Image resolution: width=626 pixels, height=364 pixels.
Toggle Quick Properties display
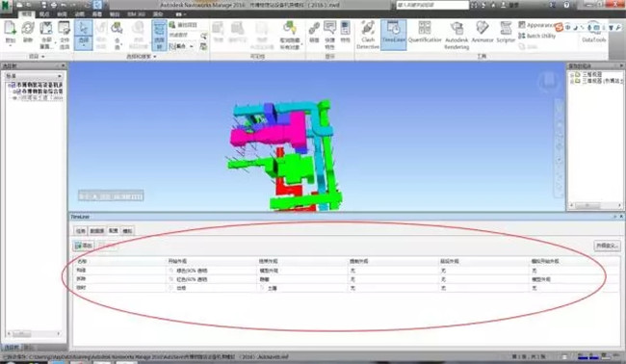[x=329, y=35]
